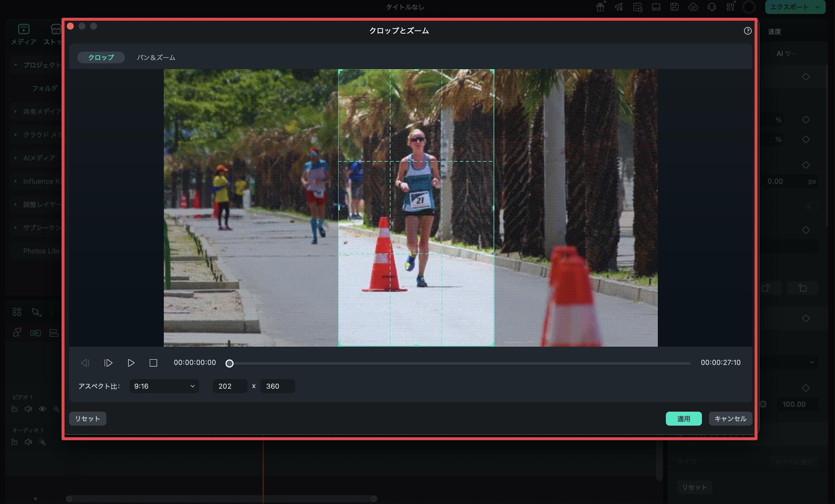Click the add track plus icon
Screen dimensions: 835x504
[x=35, y=499]
